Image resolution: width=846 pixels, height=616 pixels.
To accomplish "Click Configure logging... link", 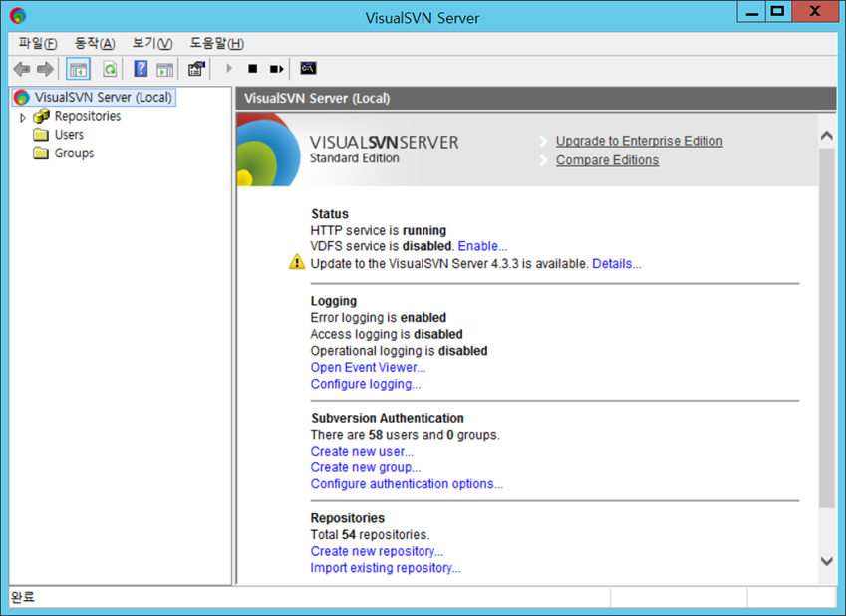I will (366, 384).
